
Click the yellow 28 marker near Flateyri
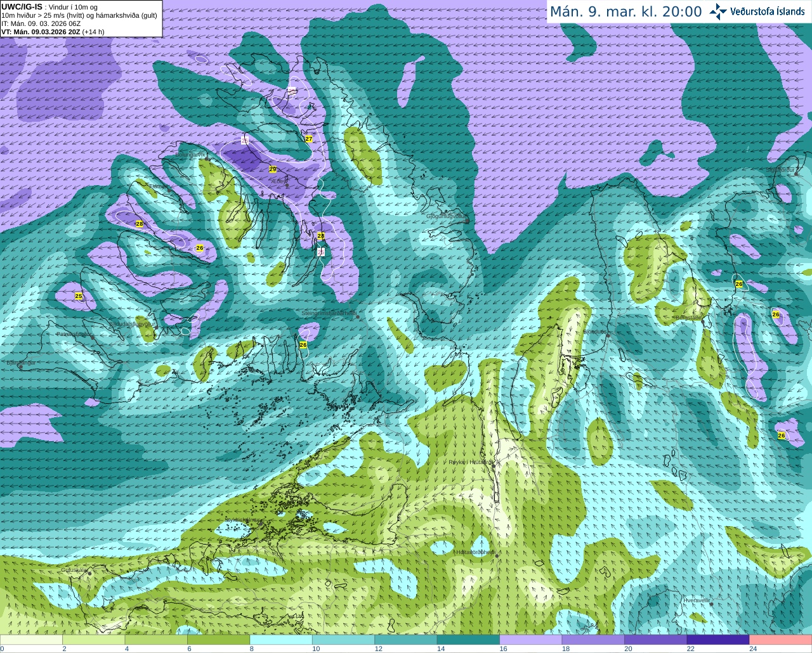[140, 224]
